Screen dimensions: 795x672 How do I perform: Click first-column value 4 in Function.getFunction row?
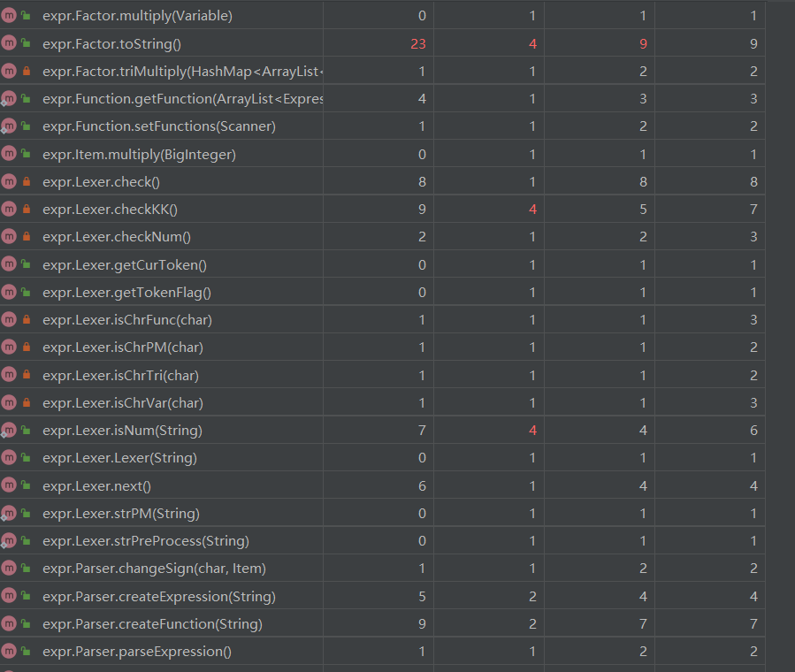click(x=422, y=98)
